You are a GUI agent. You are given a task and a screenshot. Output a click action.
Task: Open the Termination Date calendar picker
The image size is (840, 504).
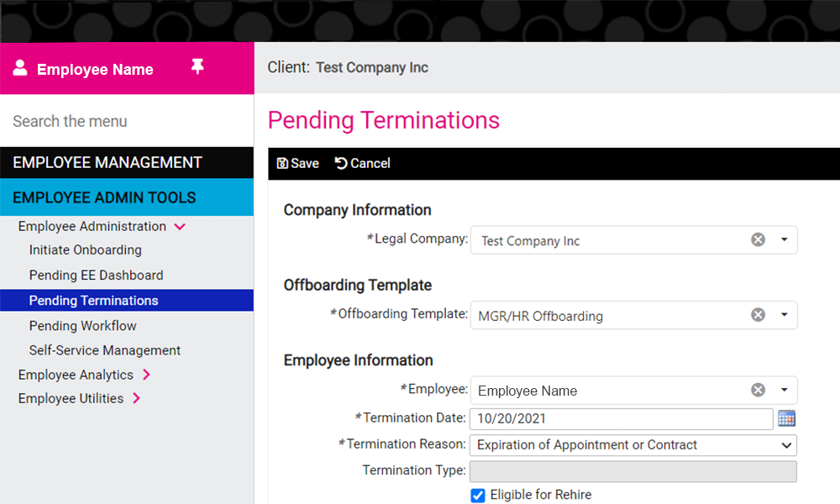(x=786, y=418)
